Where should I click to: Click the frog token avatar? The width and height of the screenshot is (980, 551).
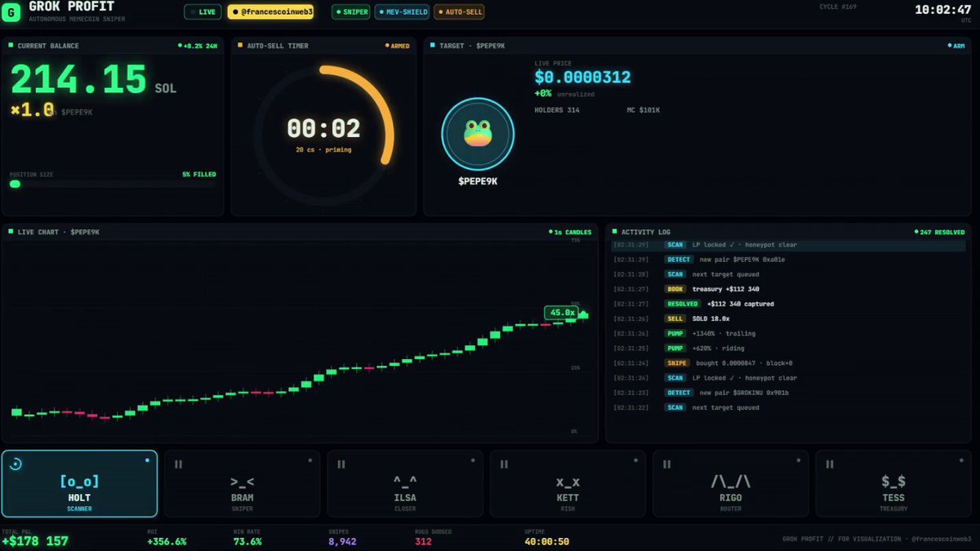pos(478,135)
